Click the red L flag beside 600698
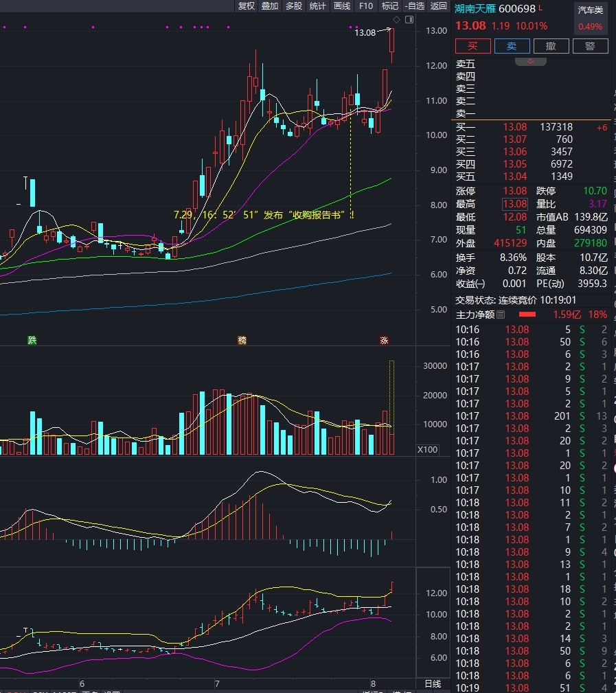This screenshot has height=693, width=616. [541, 8]
